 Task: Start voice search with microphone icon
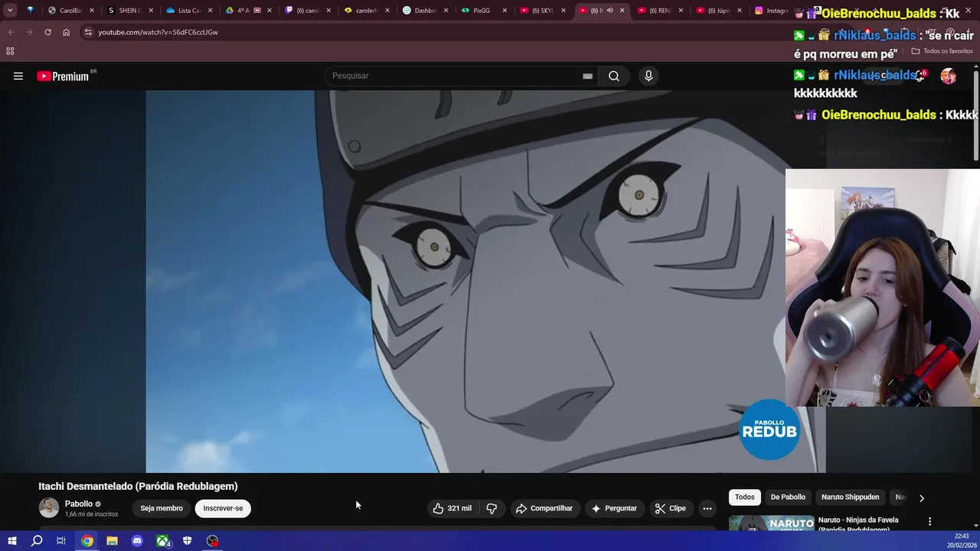pyautogui.click(x=648, y=76)
